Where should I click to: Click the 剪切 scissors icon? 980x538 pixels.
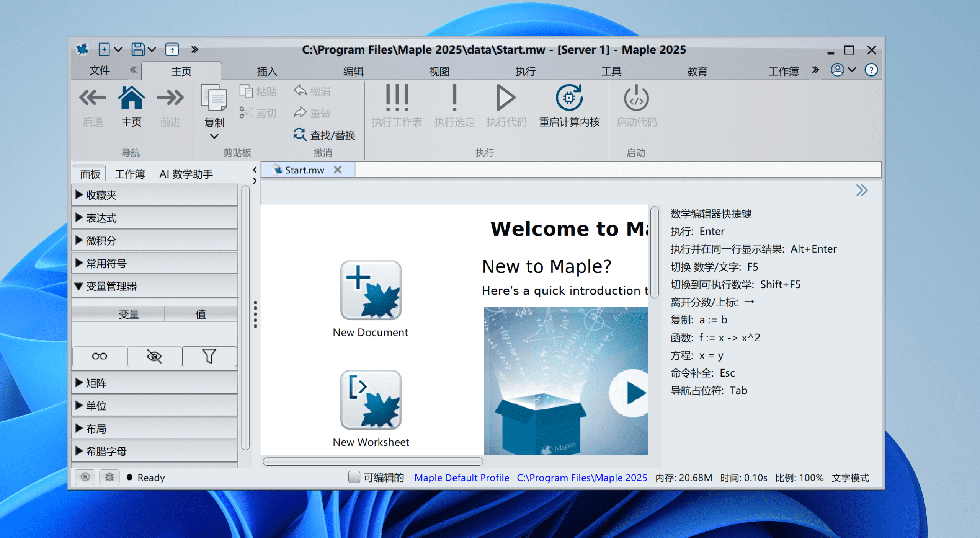[x=246, y=112]
